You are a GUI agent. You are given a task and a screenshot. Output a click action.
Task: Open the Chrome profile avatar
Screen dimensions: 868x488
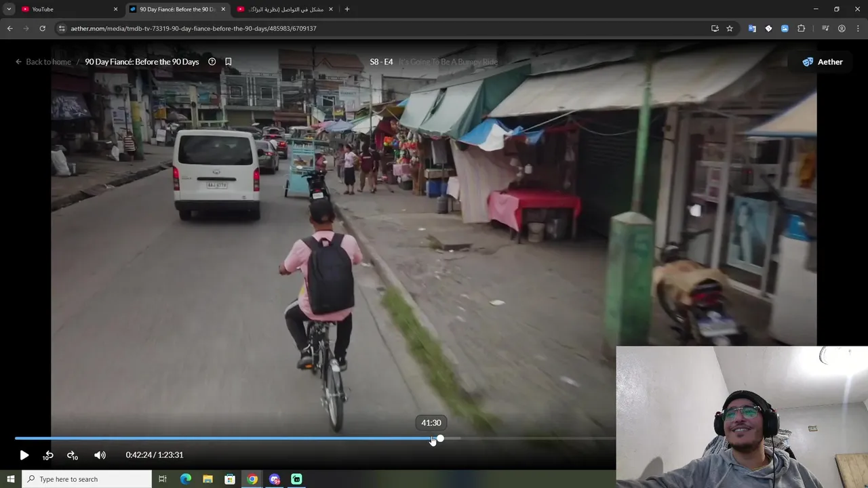click(842, 28)
